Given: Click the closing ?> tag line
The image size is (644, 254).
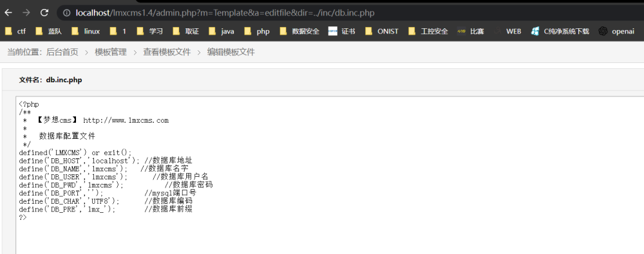Looking at the screenshot, I should click(x=23, y=217).
